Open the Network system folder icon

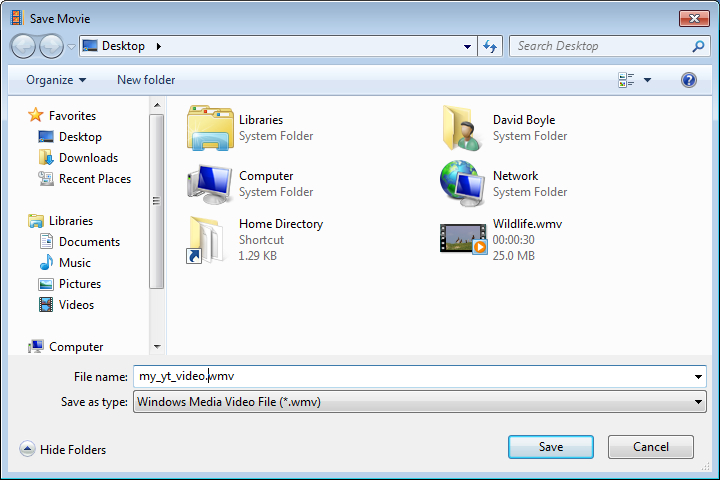pos(463,183)
